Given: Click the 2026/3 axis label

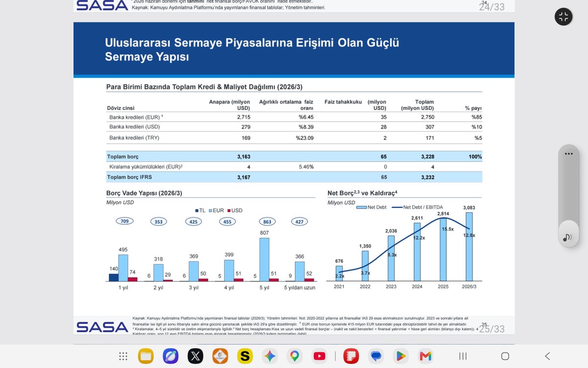Looking at the screenshot, I should point(469,286).
